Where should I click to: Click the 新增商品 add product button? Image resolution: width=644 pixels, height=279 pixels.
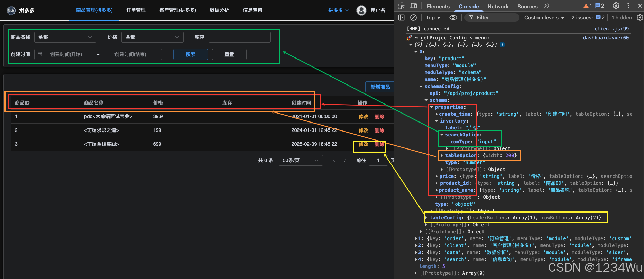pos(380,87)
